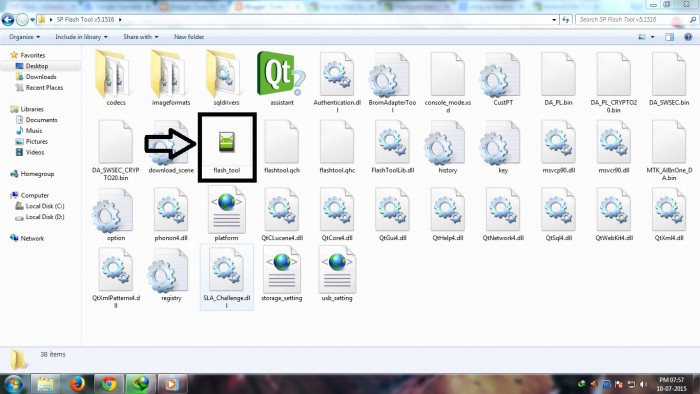700x394 pixels.
Task: Select the MTK_AllInOne_DA.bin file
Action: pyautogui.click(x=669, y=150)
